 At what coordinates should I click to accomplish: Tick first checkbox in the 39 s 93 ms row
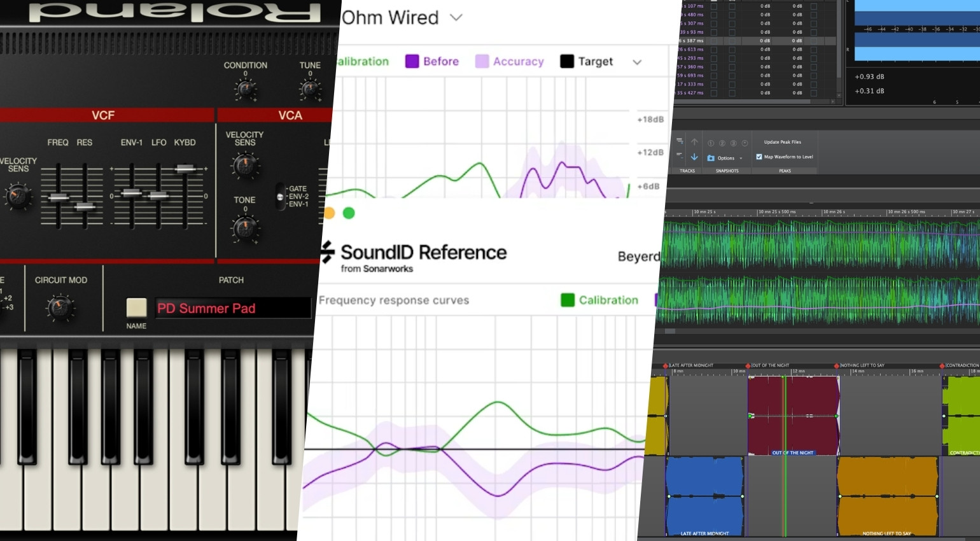[714, 32]
